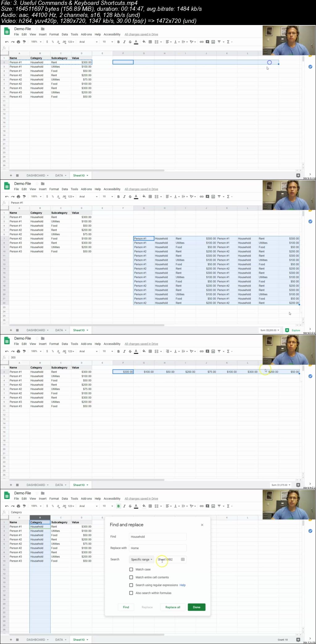The height and width of the screenshot is (644, 316).
Task: Switch to DATA sheet tab in bottom frame
Action: (x=60, y=640)
